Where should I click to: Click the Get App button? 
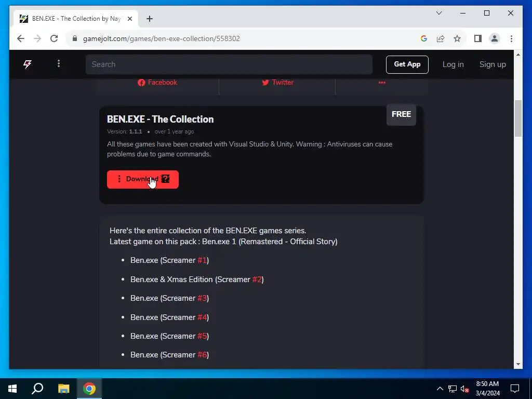click(407, 64)
